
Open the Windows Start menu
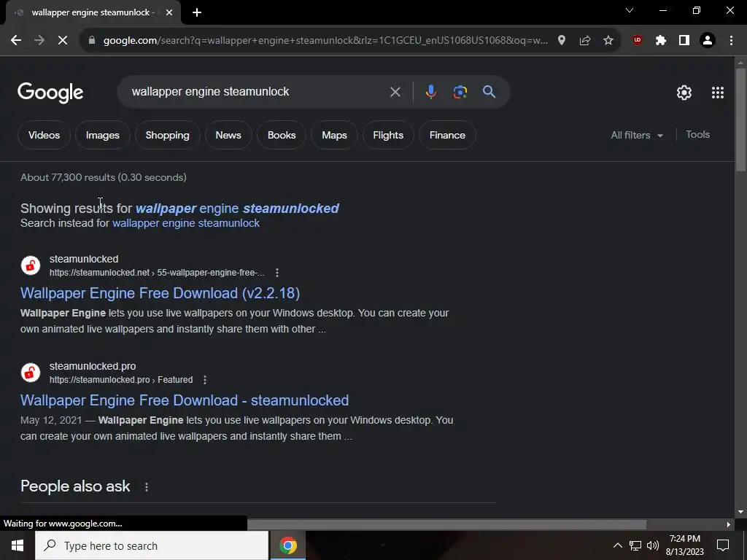click(x=18, y=545)
